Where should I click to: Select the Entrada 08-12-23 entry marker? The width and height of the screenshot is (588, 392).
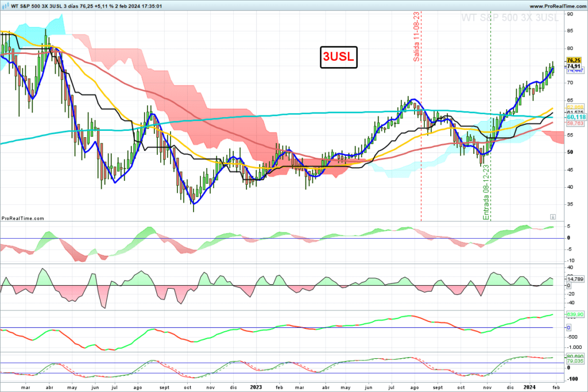[x=486, y=193]
